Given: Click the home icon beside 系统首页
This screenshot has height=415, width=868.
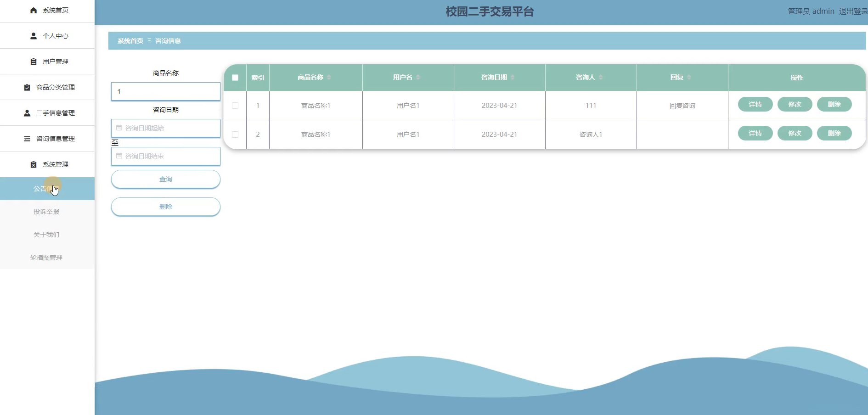Looking at the screenshot, I should [34, 10].
